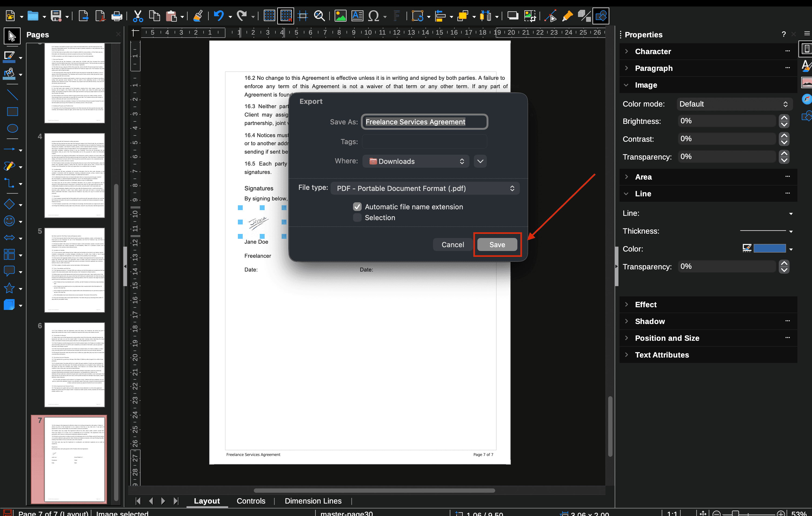This screenshot has width=812, height=516.
Task: Click the next page navigation arrow
Action: [x=163, y=501]
